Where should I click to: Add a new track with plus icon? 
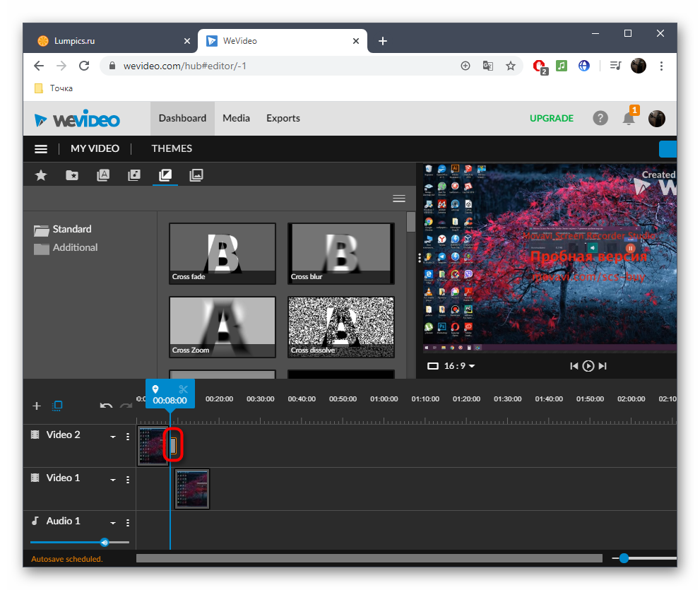37,406
